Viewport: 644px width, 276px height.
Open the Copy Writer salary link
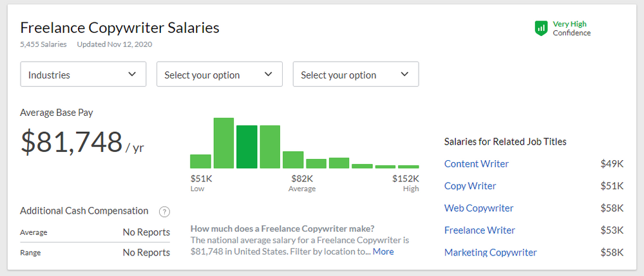pos(470,186)
